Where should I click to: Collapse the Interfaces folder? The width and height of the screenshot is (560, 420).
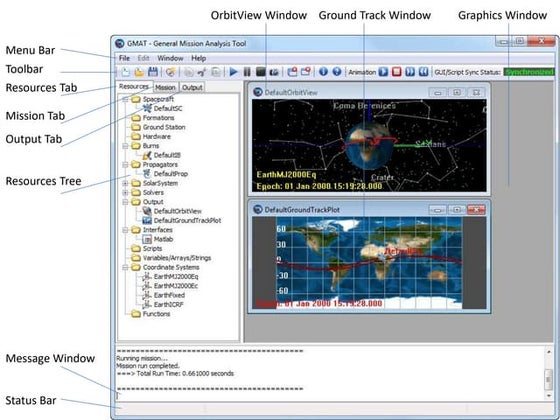pyautogui.click(x=125, y=230)
